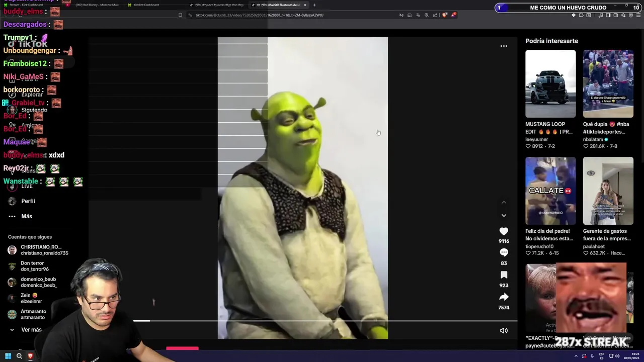Open Gerente de gastos video thumbnail
Viewport: 644px width, 362px height.
point(608,191)
